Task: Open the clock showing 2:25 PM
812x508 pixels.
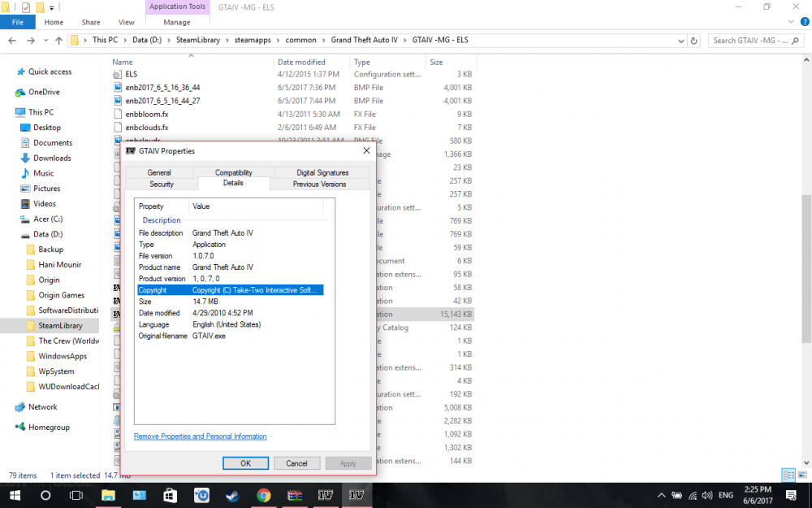Action: tap(758, 495)
